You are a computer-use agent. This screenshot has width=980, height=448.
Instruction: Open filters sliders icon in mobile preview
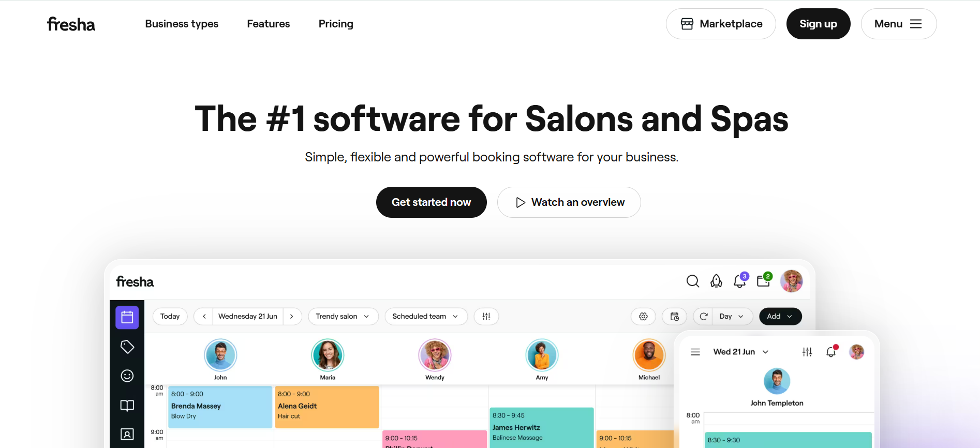click(x=807, y=352)
